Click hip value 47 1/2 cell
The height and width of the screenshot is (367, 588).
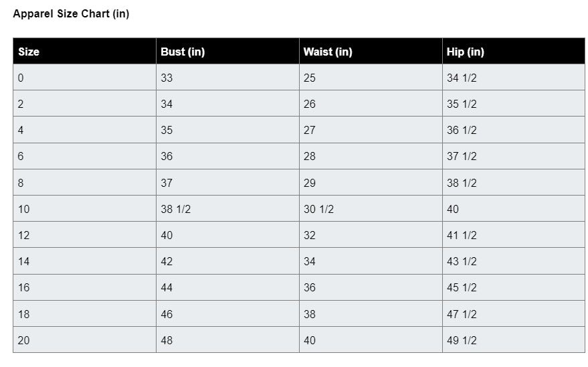click(x=462, y=314)
